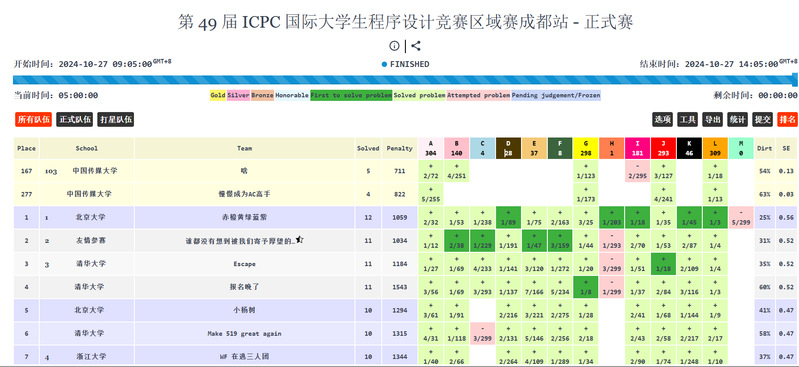Open the 工具 tools menu

pyautogui.click(x=687, y=120)
